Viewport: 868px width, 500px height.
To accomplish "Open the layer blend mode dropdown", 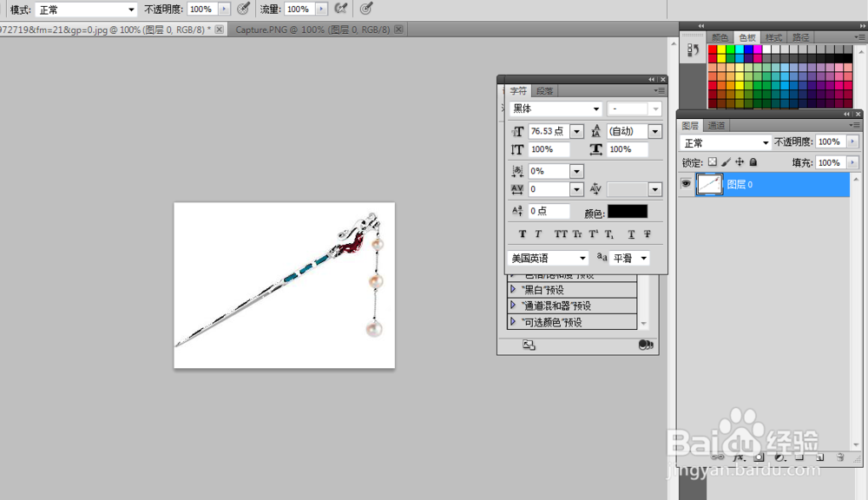I will pos(726,143).
